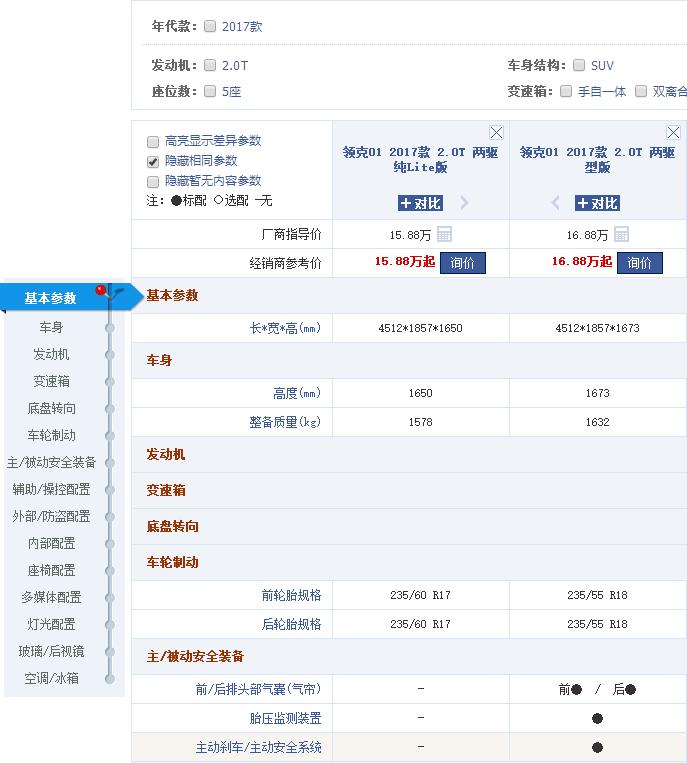Tick the 双离合 gearbox checkbox
This screenshot has width=687, height=763.
click(x=641, y=91)
